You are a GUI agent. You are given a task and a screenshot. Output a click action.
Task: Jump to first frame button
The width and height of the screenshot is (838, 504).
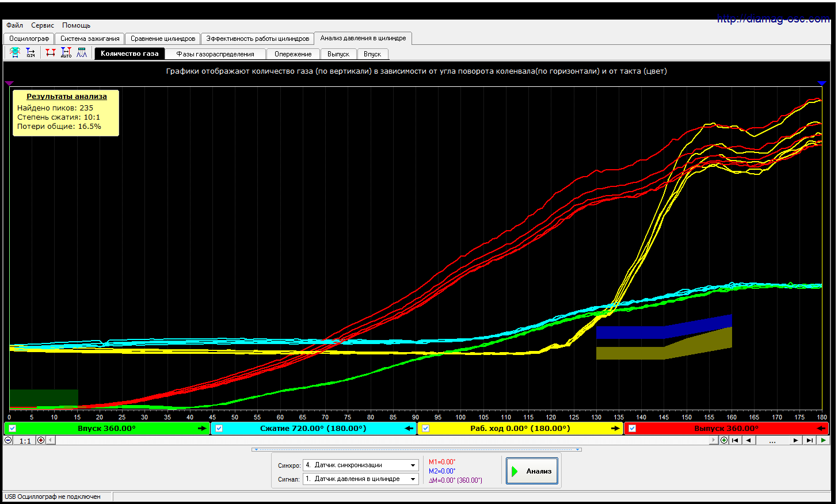[x=735, y=440]
